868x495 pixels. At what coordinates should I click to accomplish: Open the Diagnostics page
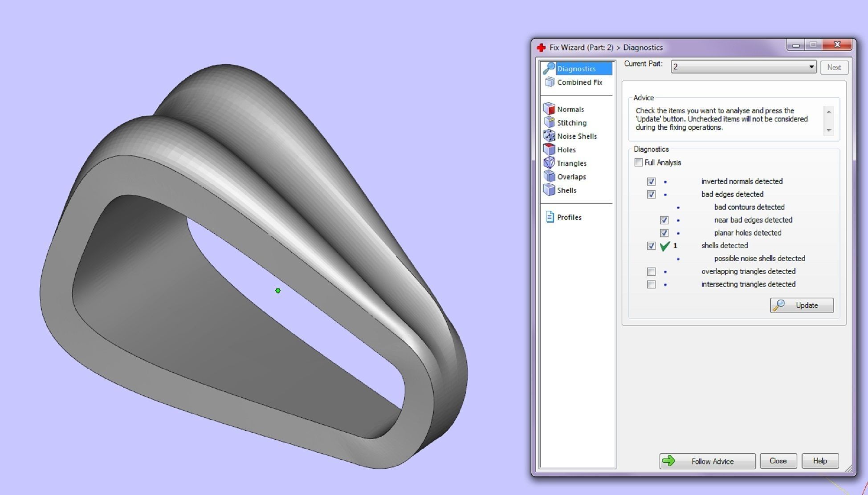click(x=577, y=69)
